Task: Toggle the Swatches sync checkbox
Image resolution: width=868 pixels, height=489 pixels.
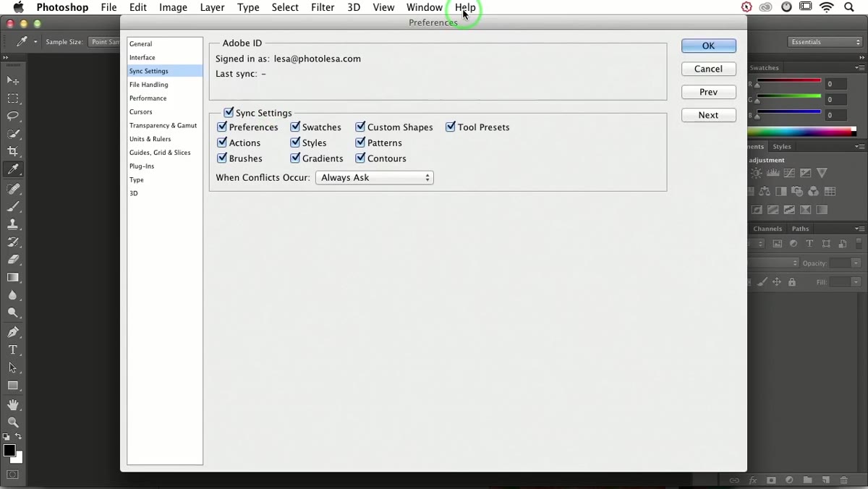Action: [295, 127]
